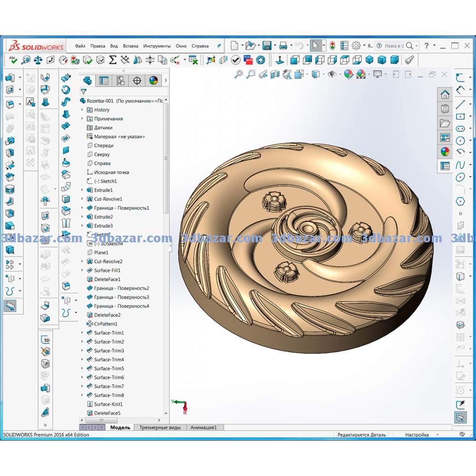Click the Sigma equations icon
Screen dimensions: 476x476
(112, 60)
